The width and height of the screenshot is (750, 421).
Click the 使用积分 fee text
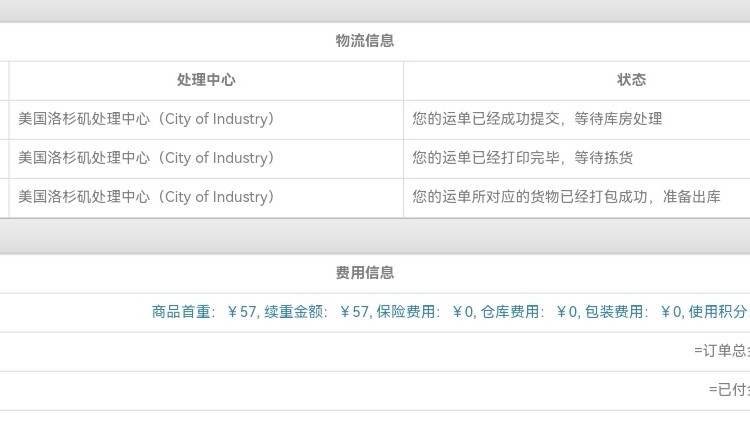(x=718, y=312)
